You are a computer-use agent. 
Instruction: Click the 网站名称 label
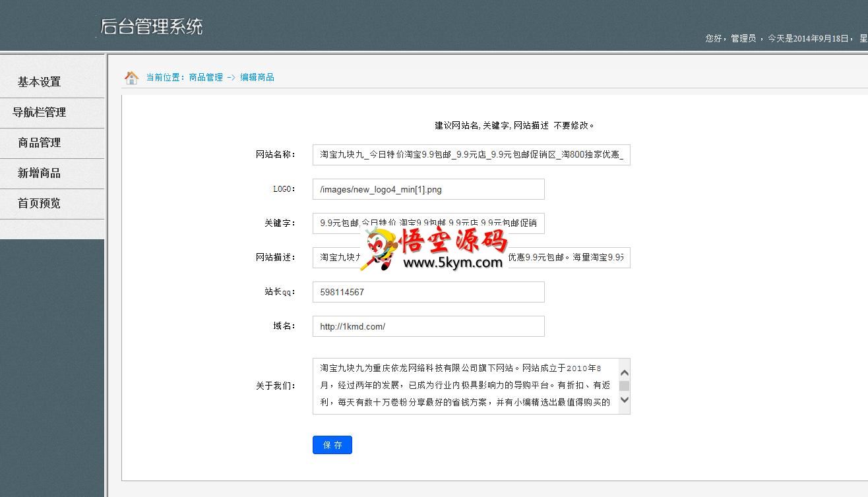(x=276, y=155)
